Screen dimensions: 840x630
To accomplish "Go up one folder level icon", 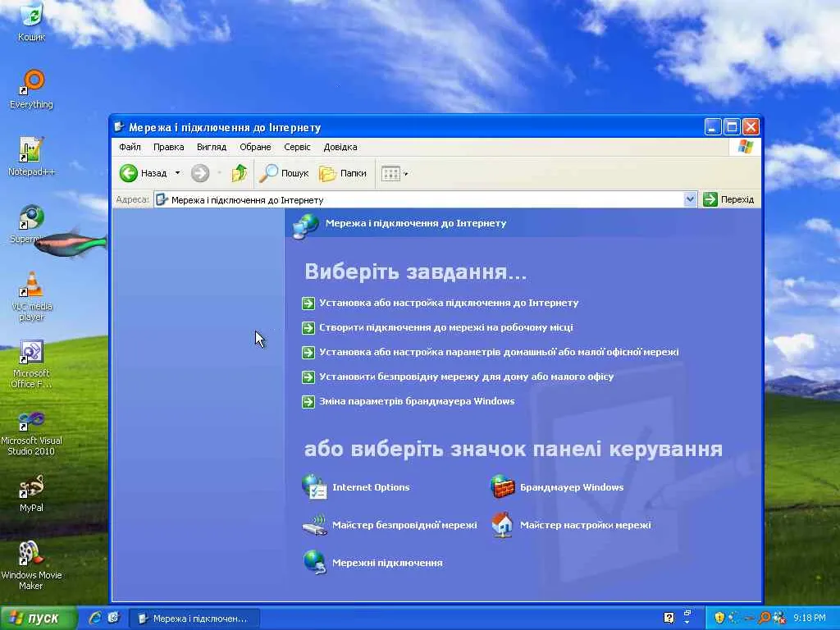I will coord(239,173).
